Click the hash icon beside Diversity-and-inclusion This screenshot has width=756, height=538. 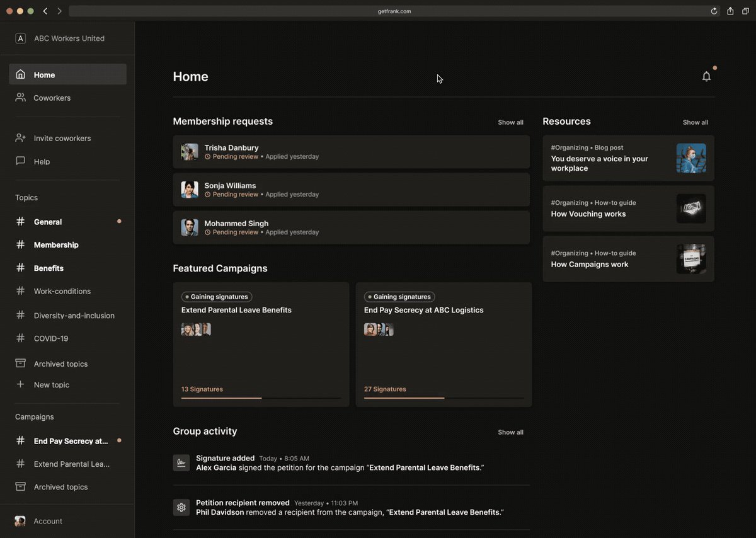click(21, 315)
